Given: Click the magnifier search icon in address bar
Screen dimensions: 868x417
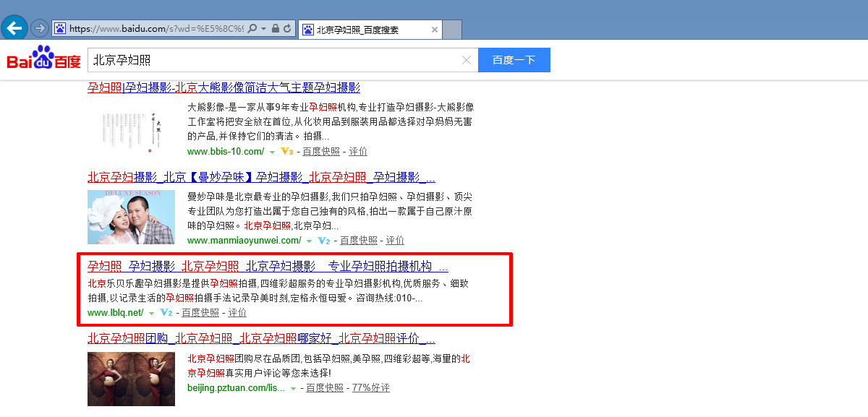Looking at the screenshot, I should [252, 29].
